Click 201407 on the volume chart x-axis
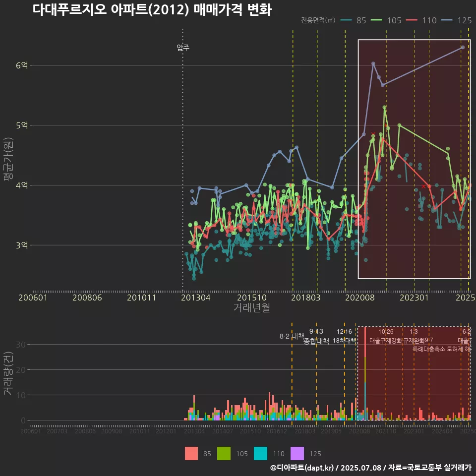 click(222, 431)
